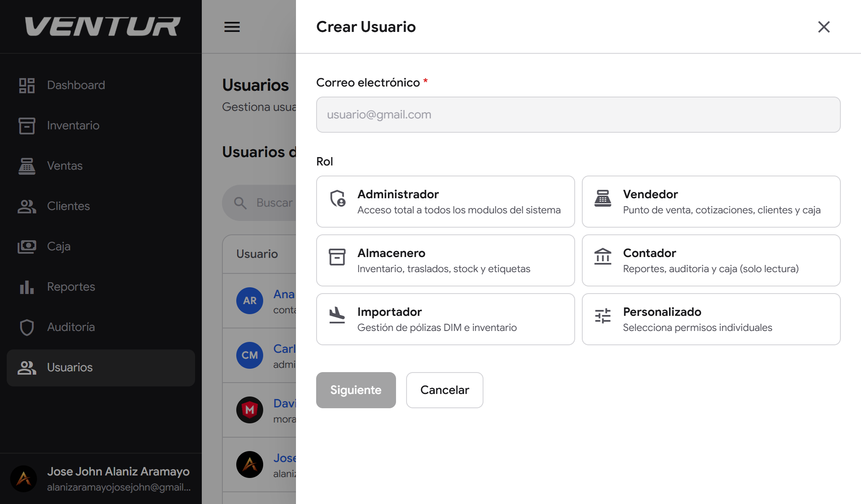This screenshot has width=861, height=504.
Task: Open the Usuarios section from the sidebar
Action: pos(69,367)
